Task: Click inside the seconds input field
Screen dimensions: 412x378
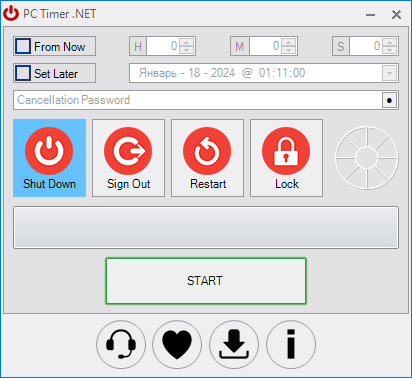Action: (x=366, y=46)
